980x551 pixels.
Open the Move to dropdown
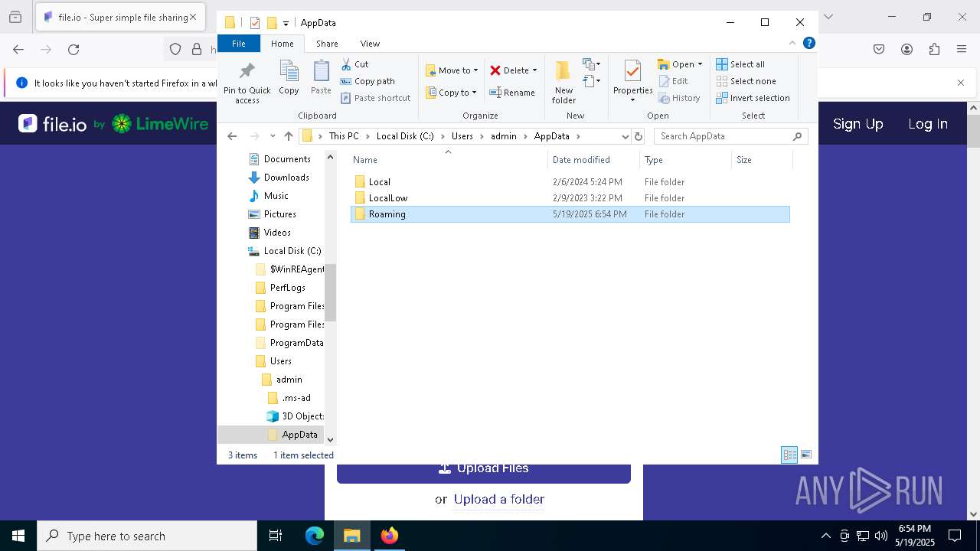[x=452, y=70]
